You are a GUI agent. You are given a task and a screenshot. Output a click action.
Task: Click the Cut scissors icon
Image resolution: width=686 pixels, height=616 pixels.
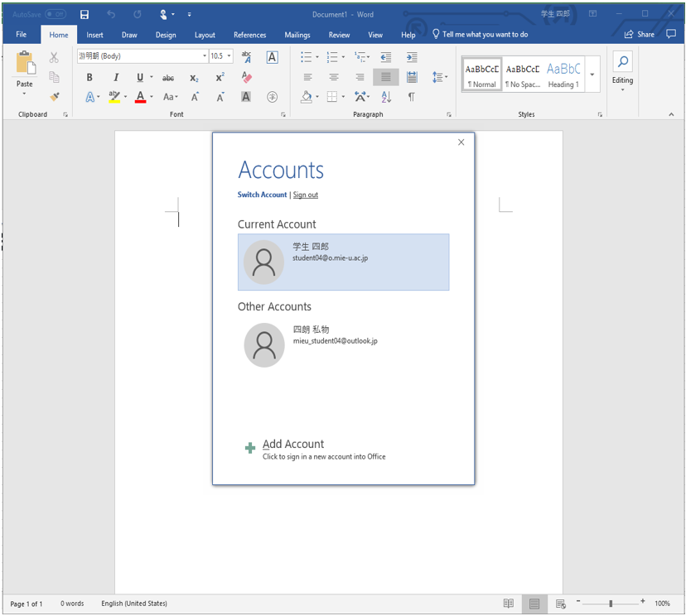point(54,57)
